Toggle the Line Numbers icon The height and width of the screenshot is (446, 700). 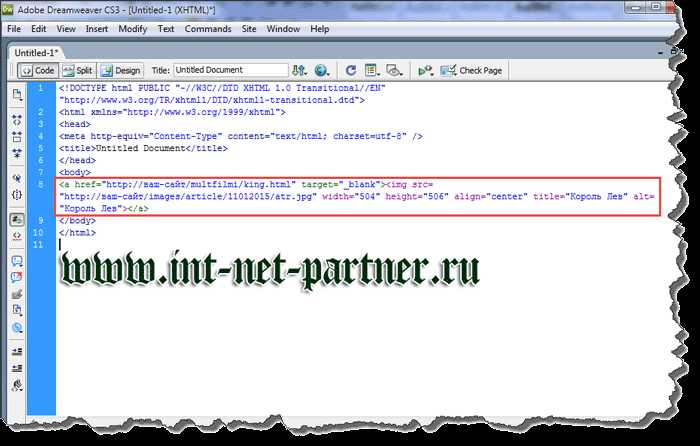pyautogui.click(x=17, y=219)
